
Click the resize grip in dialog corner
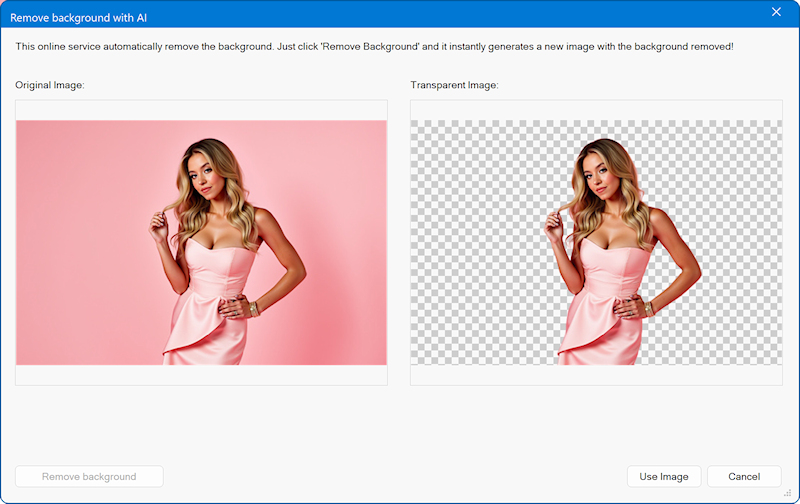click(787, 493)
